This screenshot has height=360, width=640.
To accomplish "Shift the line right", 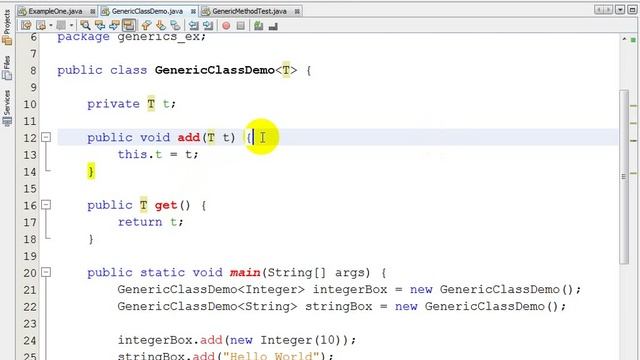I will coord(208,26).
